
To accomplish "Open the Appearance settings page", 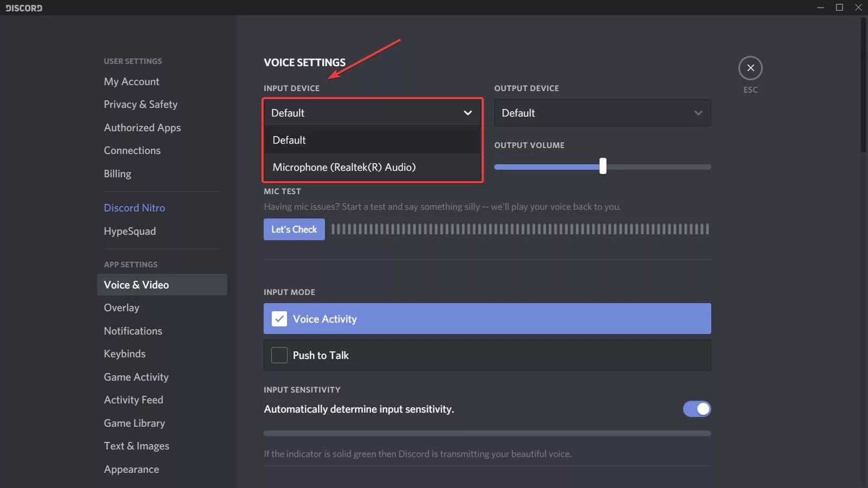I will (x=131, y=469).
